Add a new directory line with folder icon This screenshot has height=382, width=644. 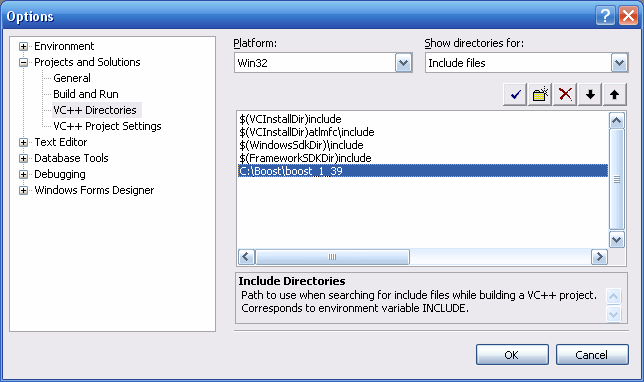pos(540,94)
